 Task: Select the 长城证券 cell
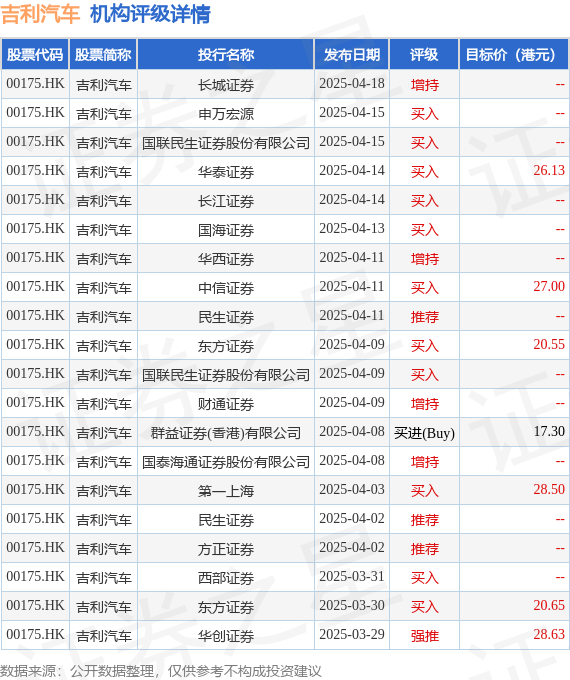click(226, 85)
